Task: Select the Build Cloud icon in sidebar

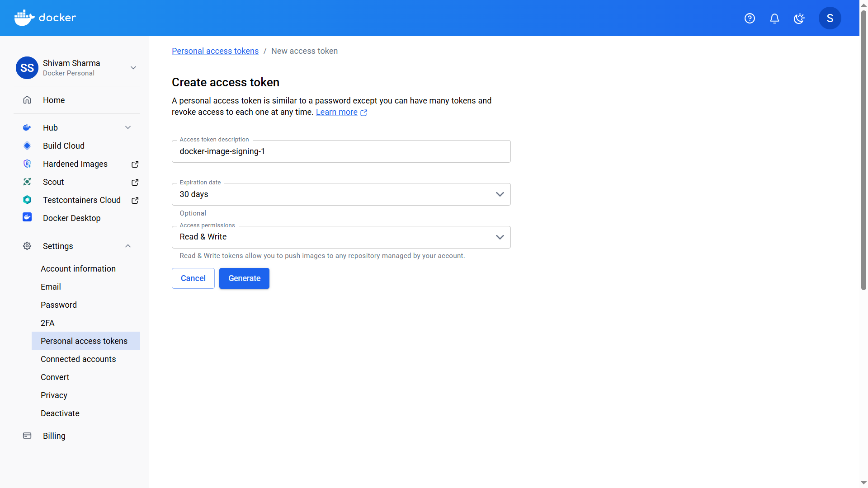Action: pos(27,145)
